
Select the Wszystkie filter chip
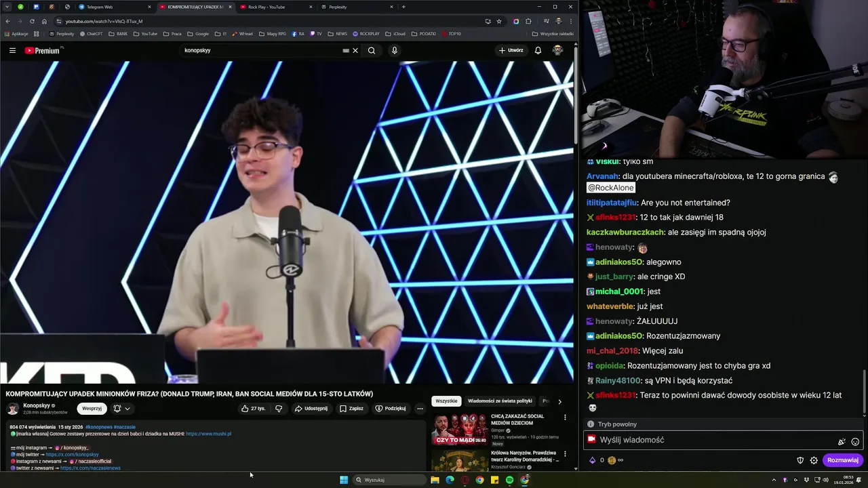(446, 401)
